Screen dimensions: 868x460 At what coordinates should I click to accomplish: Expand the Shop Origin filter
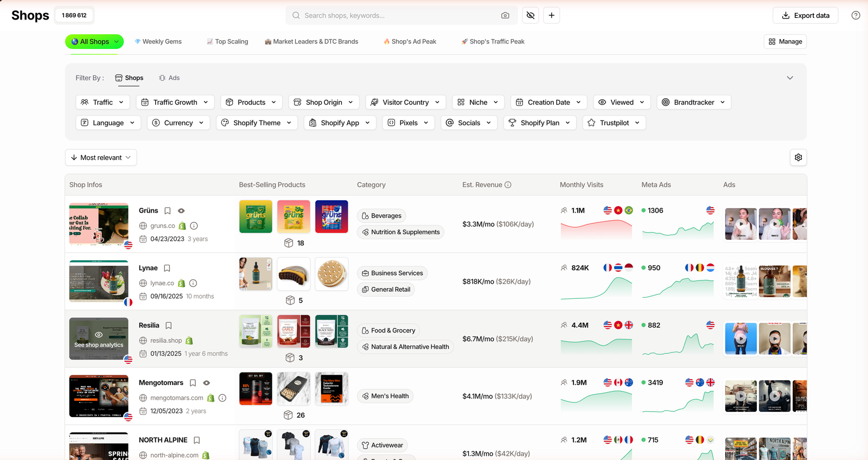(x=324, y=102)
